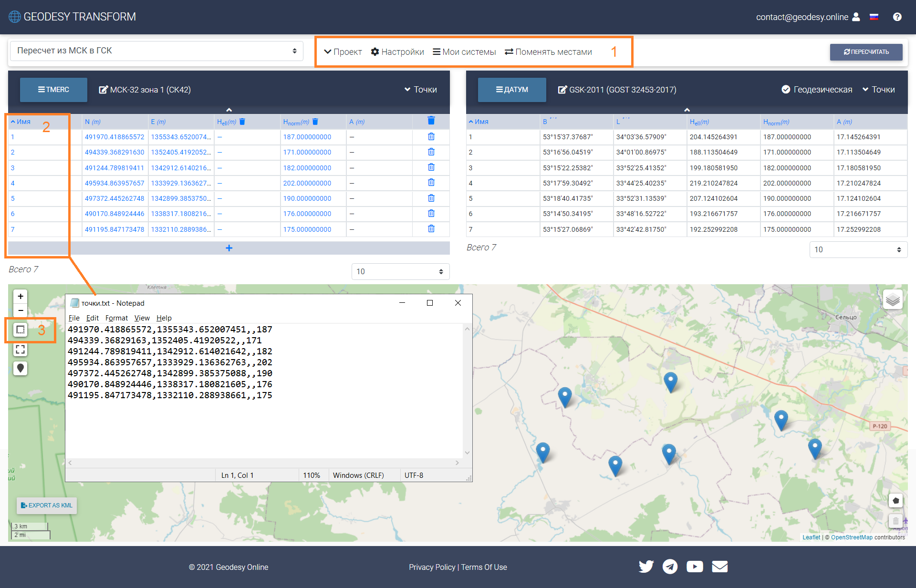Viewport: 916px width, 588px height.
Task: Click the map marker tool icon
Action: point(20,368)
